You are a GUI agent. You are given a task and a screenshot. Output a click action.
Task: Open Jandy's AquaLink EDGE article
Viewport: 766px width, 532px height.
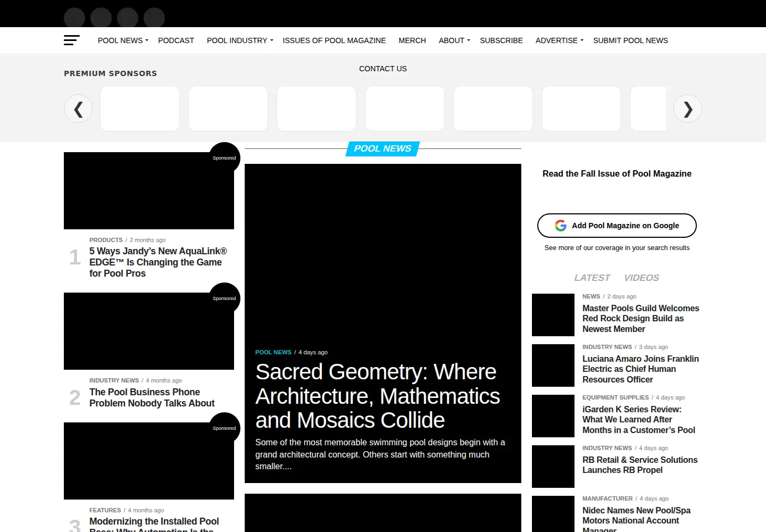(158, 262)
